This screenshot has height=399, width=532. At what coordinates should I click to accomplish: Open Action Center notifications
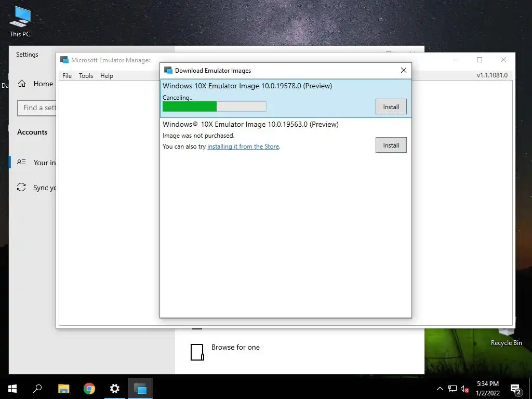point(516,389)
